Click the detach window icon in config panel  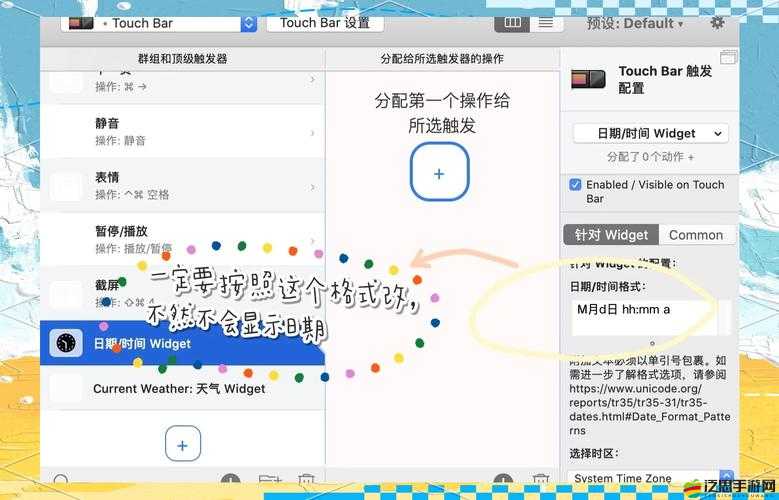(728, 58)
